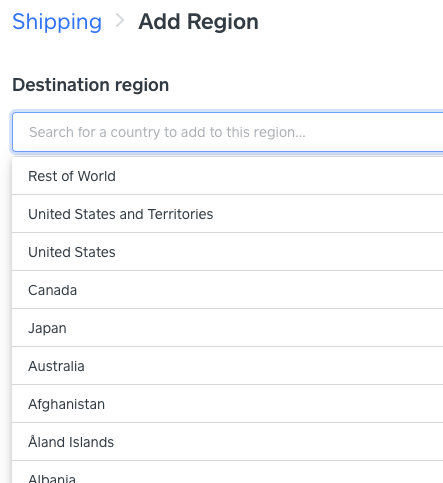
Task: Add Rest of World row to region
Action: pos(228,176)
